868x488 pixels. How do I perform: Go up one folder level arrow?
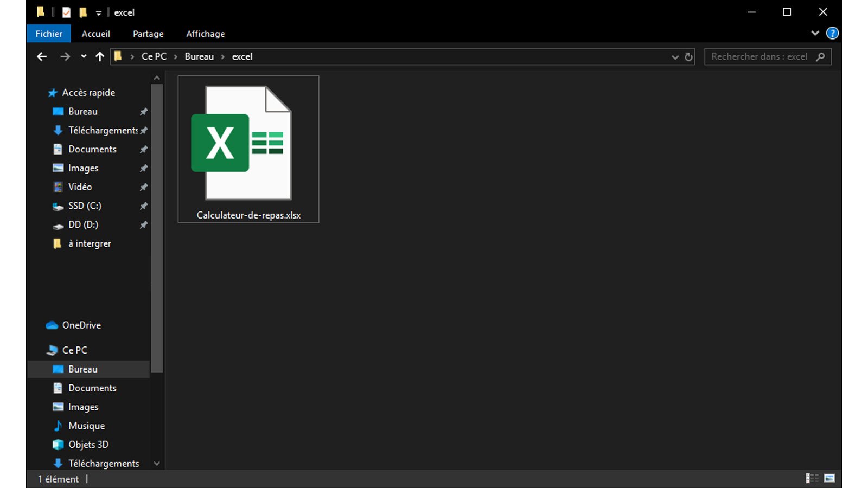100,56
